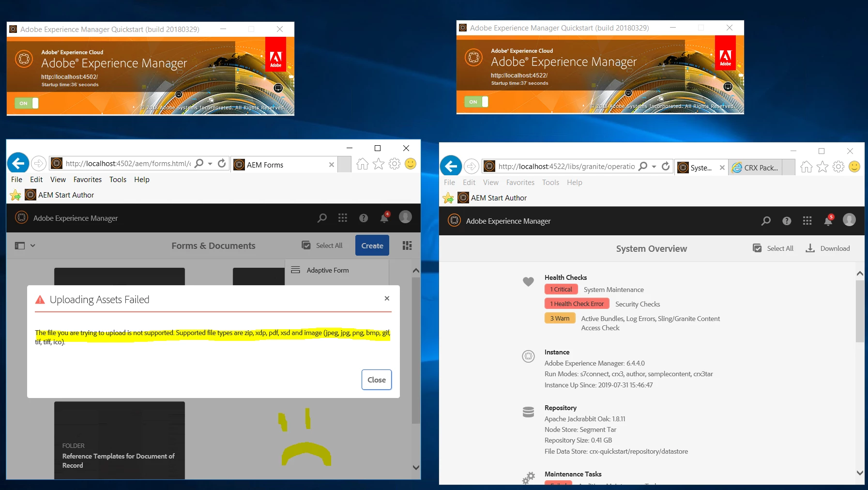Select All in System Overview
Viewport: 868px width, 490px height.
click(773, 248)
